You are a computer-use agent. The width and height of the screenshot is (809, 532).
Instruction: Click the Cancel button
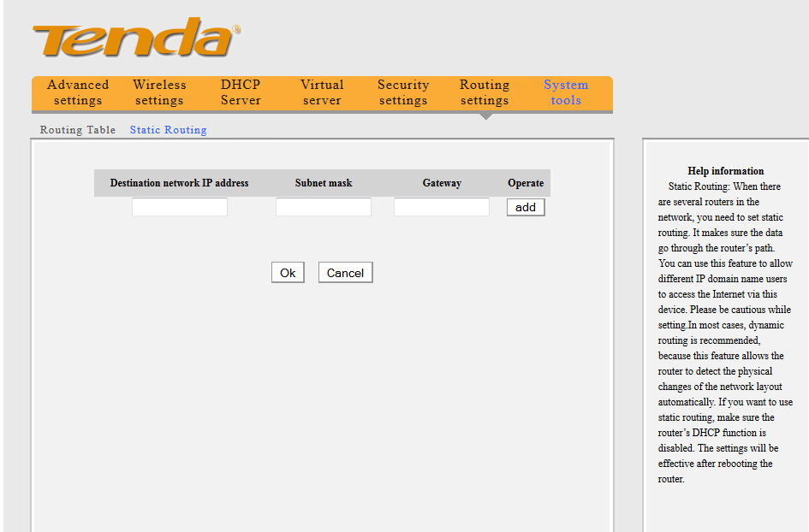pos(346,273)
